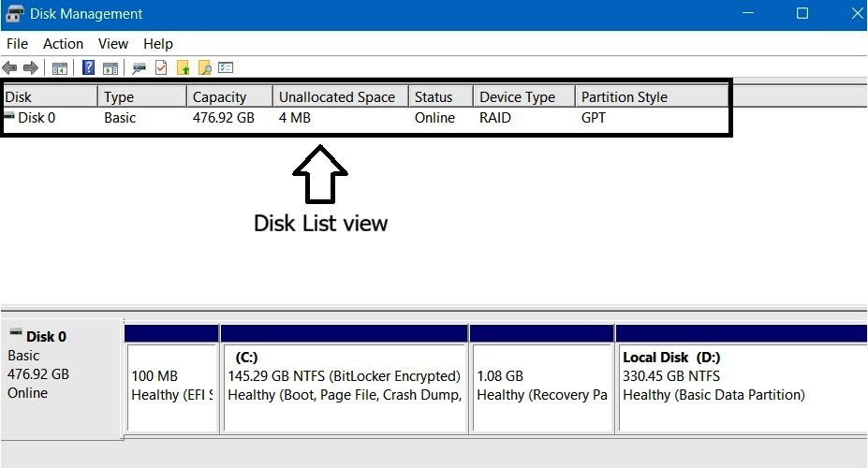Sort by Capacity column header
This screenshot has width=868, height=468.
[x=229, y=96]
